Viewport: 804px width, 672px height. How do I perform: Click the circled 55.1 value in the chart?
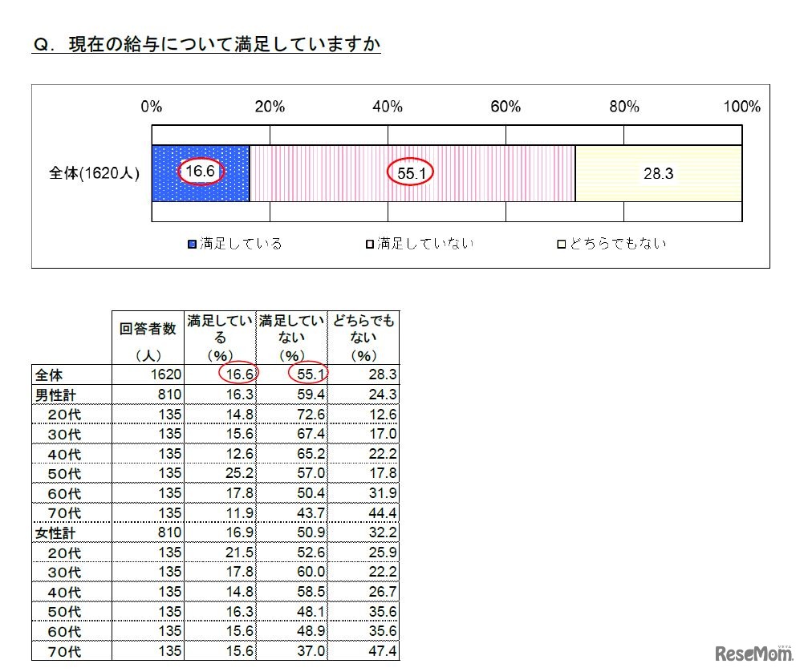tap(409, 171)
